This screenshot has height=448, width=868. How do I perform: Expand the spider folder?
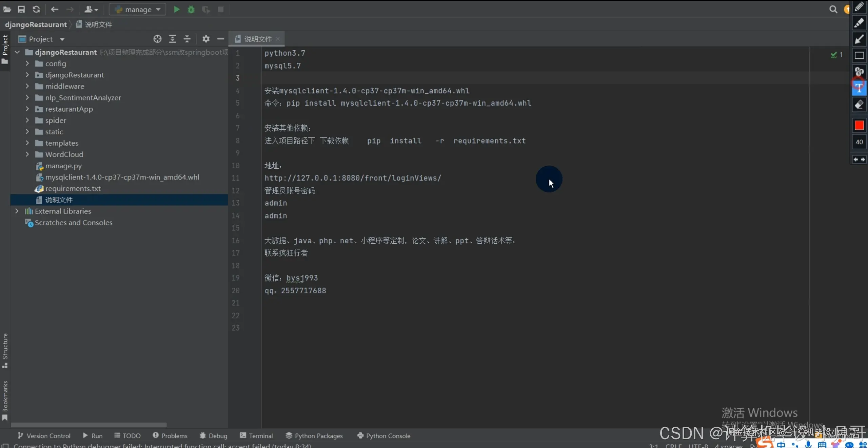[x=27, y=120]
